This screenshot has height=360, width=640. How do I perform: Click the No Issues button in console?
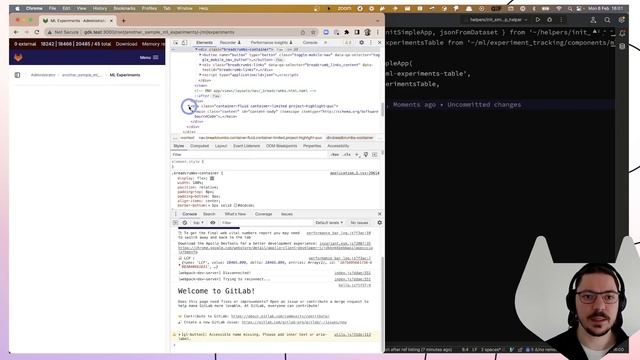pyautogui.click(x=359, y=223)
